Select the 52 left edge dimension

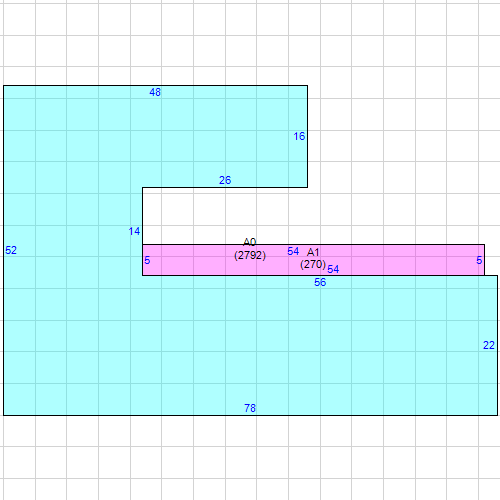[11, 250]
